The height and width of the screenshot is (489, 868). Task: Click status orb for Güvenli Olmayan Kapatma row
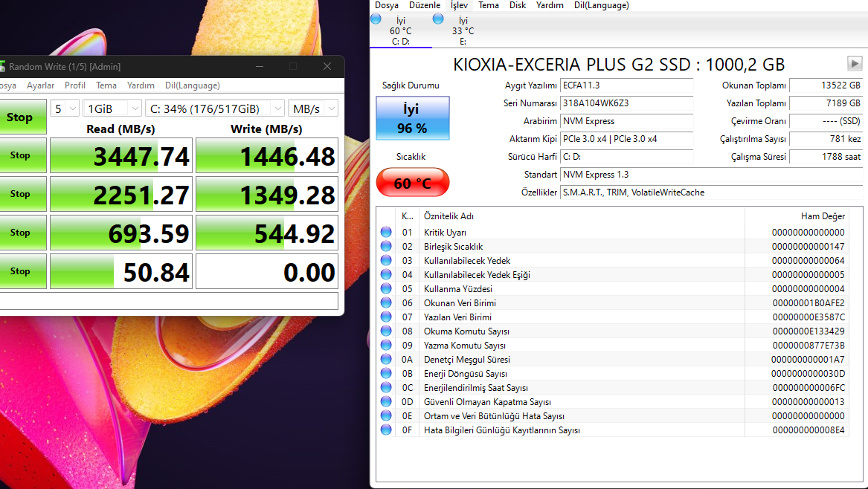click(x=386, y=401)
